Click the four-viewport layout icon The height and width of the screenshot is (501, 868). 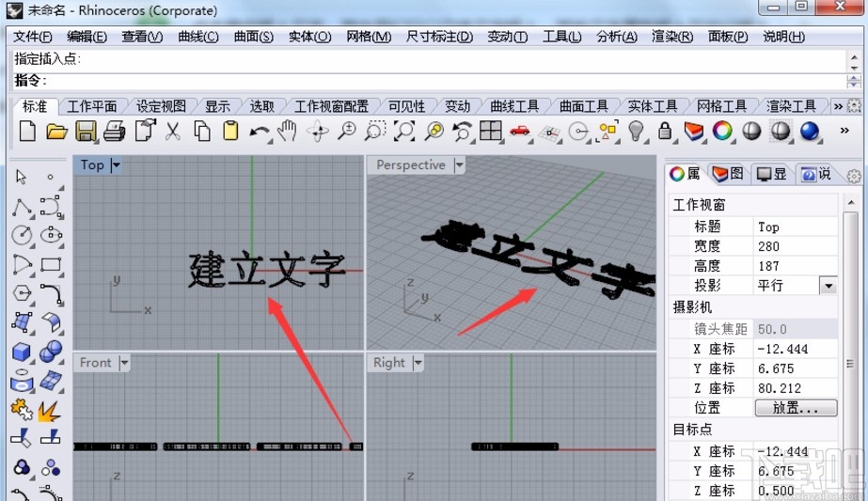tap(491, 132)
